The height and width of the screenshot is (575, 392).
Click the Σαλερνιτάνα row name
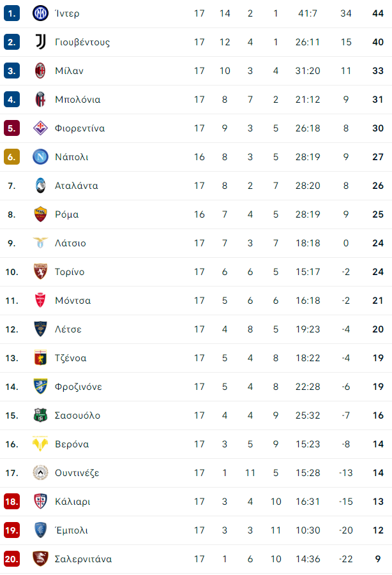click(x=83, y=559)
